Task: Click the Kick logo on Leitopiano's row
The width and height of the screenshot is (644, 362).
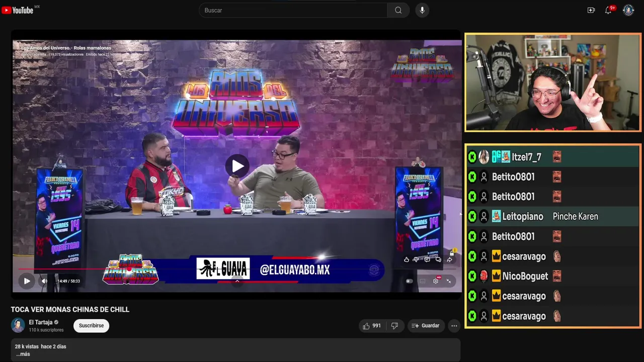Action: tap(472, 217)
